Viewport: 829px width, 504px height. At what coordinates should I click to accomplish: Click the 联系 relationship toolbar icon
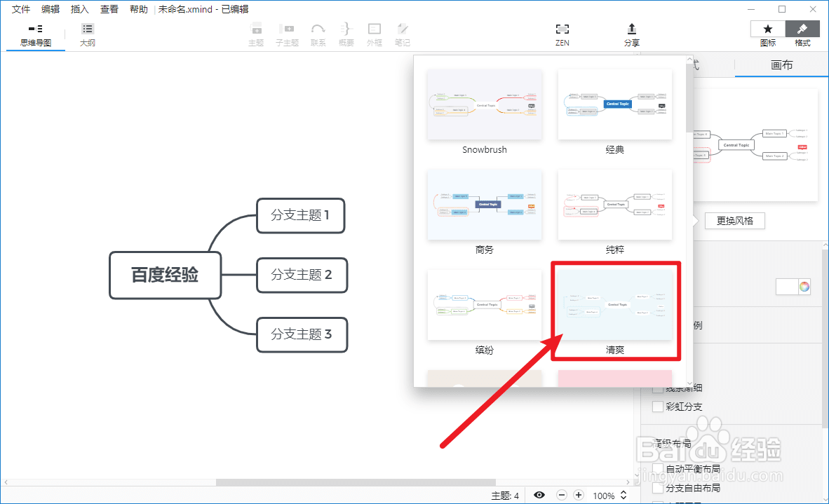[x=318, y=35]
